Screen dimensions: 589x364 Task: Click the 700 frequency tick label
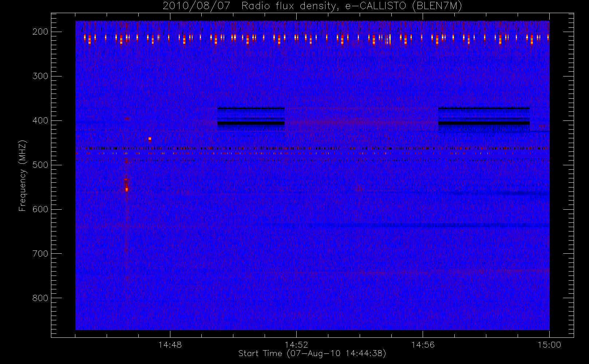coord(40,254)
